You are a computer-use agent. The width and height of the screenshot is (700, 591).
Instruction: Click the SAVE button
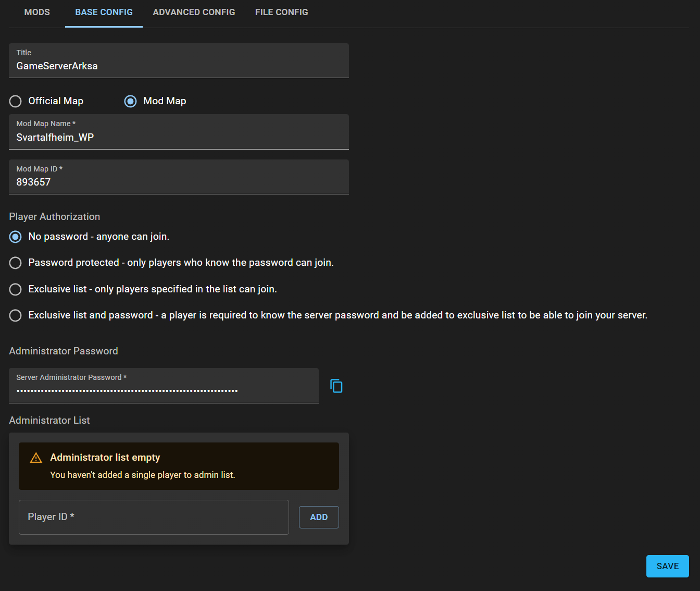click(667, 566)
